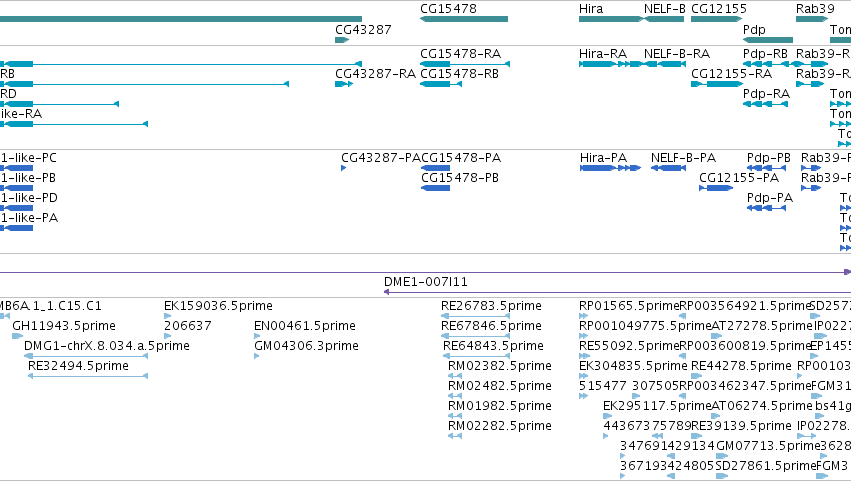Click the CG43287 gene label
851x481 pixels.
(363, 29)
